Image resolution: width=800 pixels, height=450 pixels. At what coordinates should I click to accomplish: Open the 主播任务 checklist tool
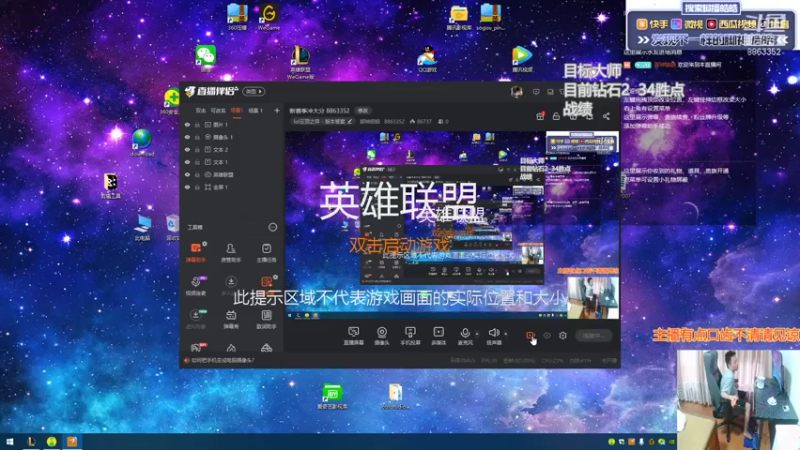click(266, 253)
